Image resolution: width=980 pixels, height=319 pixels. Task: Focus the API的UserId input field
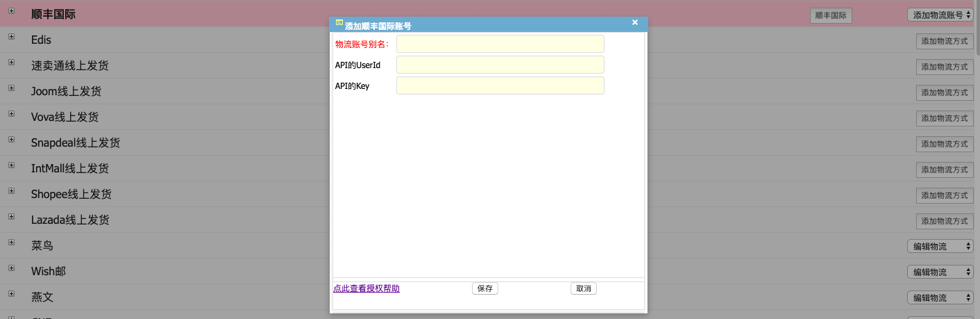[x=500, y=65]
